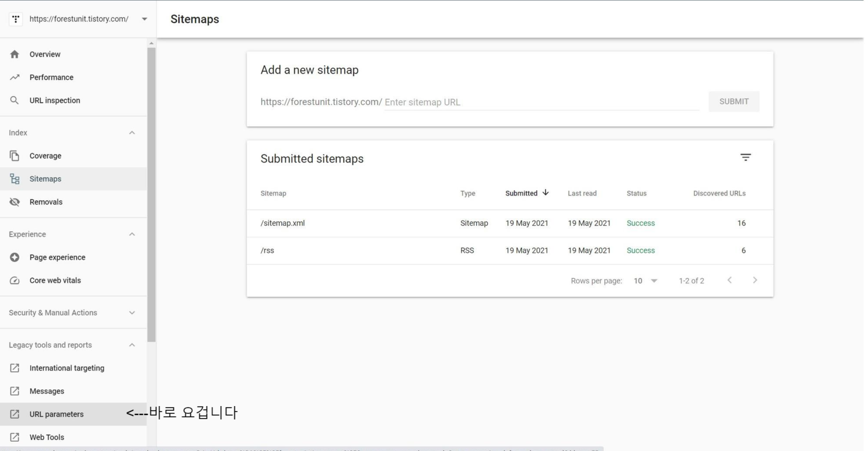The image size is (868, 451).
Task: Open the /sitemap.xml sitemap row
Action: (x=510, y=223)
